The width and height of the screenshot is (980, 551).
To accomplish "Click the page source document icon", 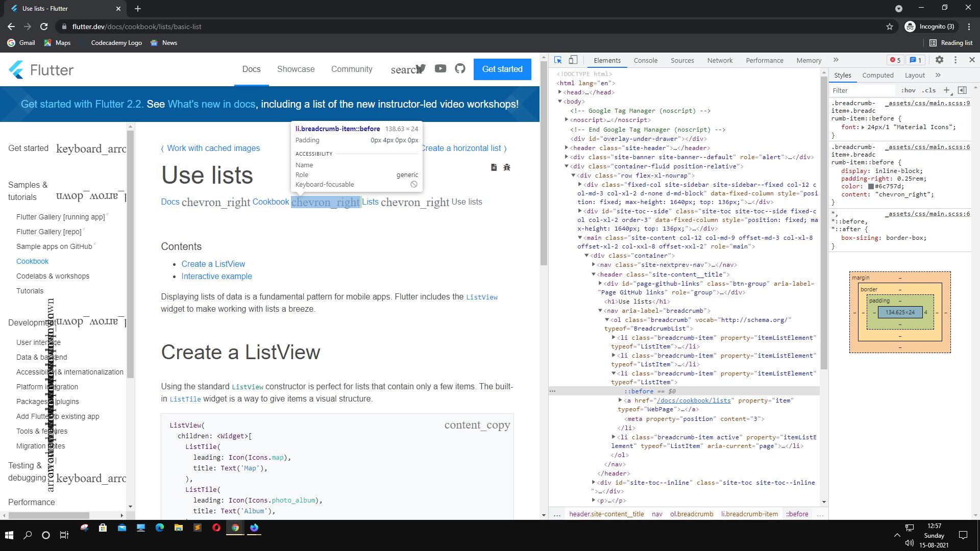I will [494, 167].
